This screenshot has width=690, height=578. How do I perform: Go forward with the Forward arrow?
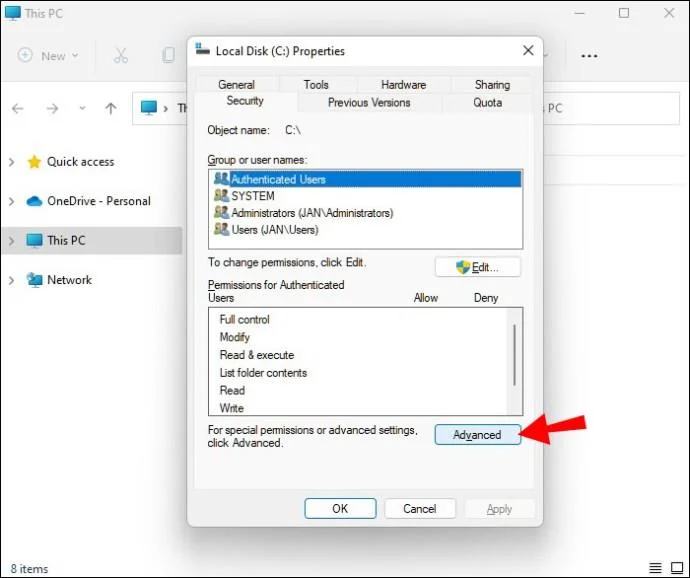coord(52,108)
